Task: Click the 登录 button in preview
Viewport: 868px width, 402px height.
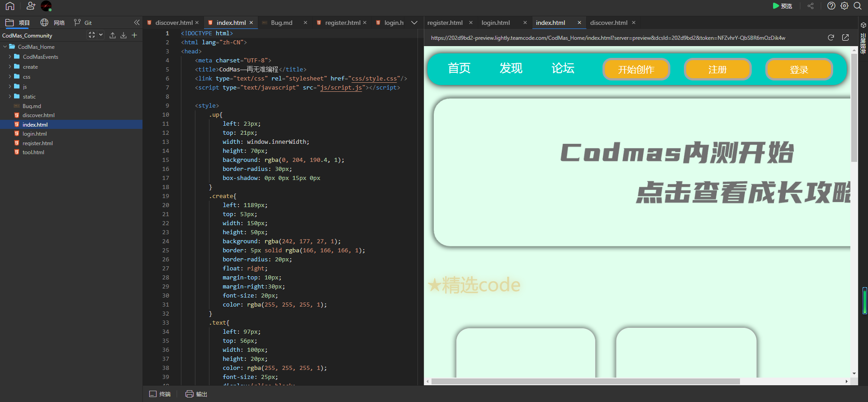Action: point(799,70)
